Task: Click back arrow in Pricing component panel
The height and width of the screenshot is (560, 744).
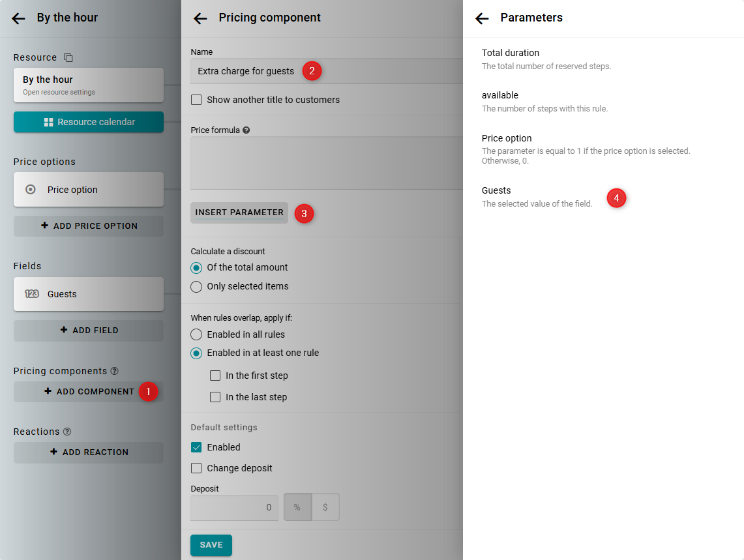Action: 200,18
